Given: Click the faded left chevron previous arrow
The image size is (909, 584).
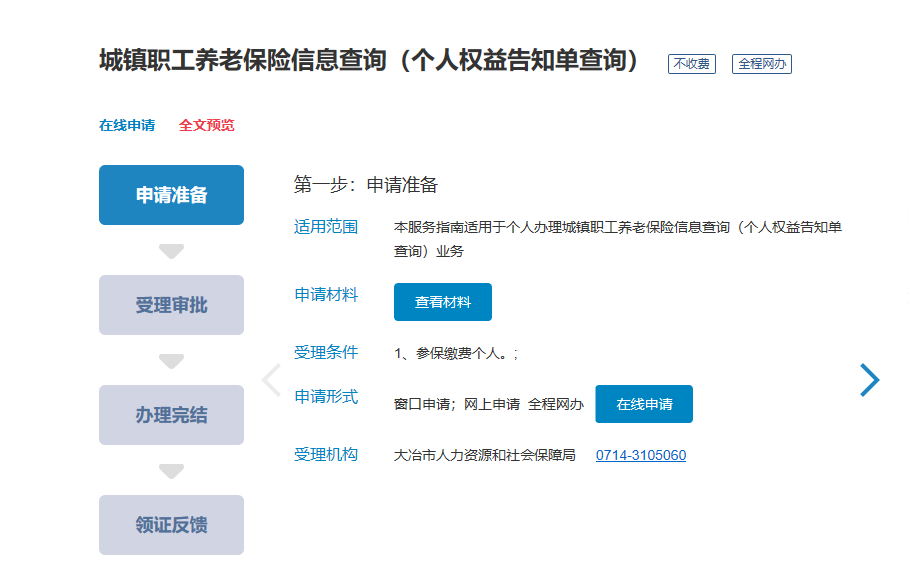Looking at the screenshot, I should (270, 380).
